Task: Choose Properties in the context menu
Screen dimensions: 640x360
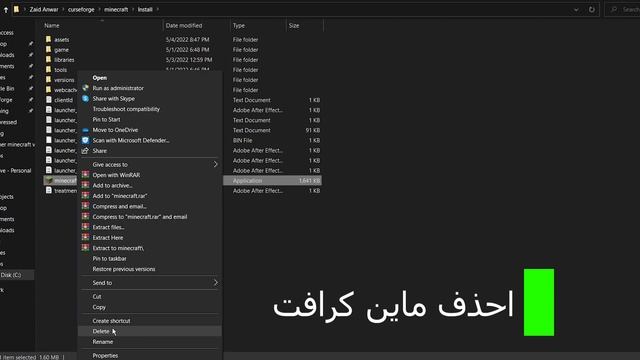Action: 105,356
